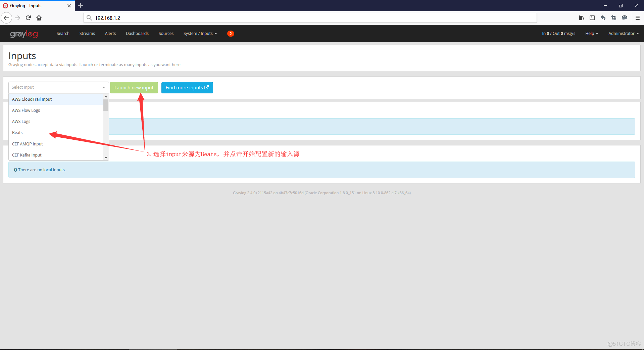Expand the System / Inputs menu
The height and width of the screenshot is (350, 644).
[x=200, y=34]
